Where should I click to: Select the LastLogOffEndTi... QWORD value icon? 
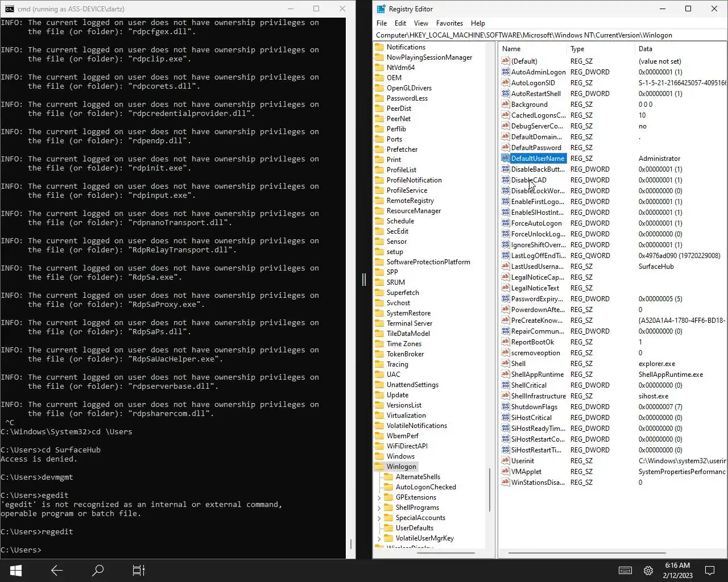point(505,256)
